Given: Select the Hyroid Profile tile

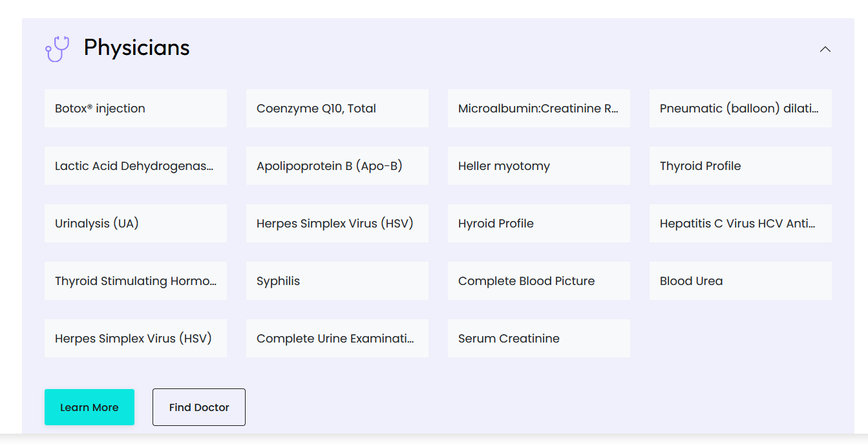Looking at the screenshot, I should click(538, 224).
